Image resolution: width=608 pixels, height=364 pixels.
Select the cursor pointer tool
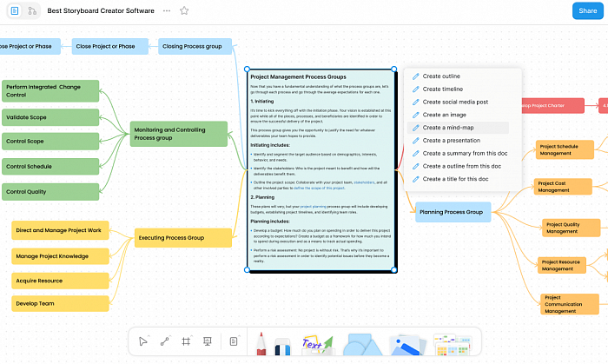pos(142,341)
